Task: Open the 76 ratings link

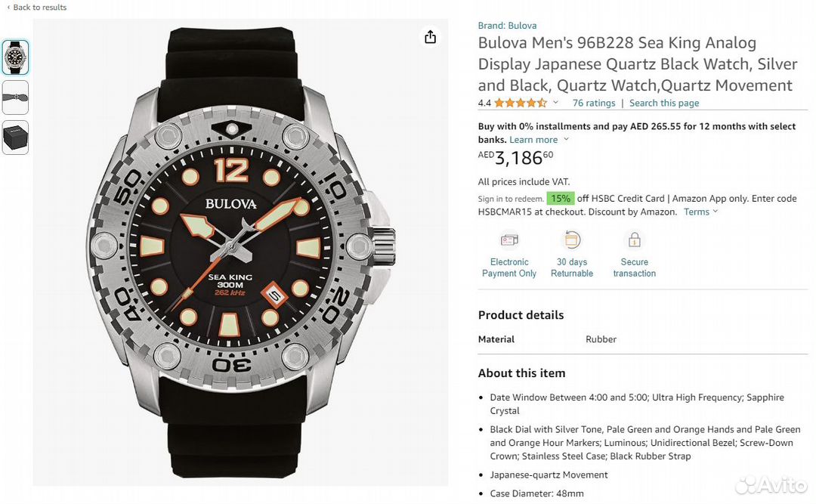Action: tap(594, 104)
